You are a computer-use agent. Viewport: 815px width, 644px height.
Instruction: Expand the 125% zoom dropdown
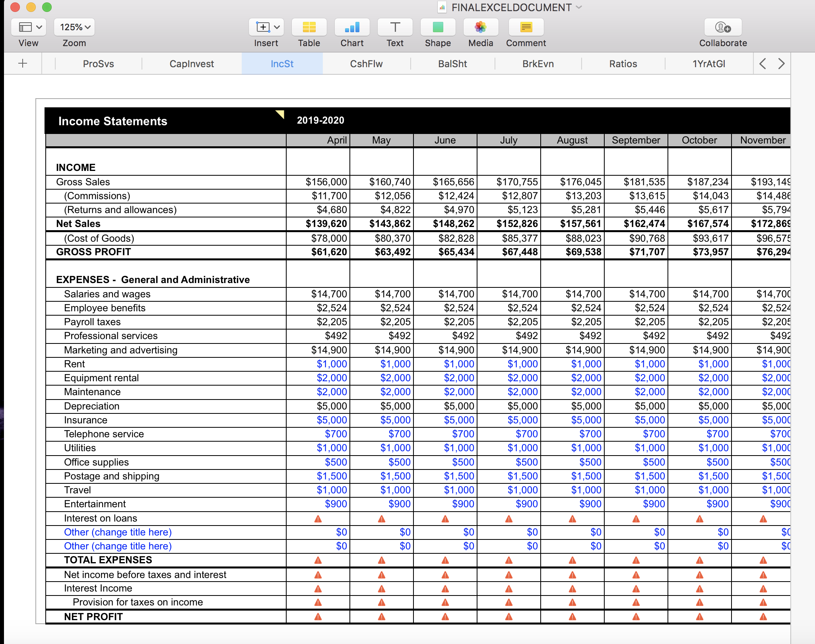(x=74, y=27)
